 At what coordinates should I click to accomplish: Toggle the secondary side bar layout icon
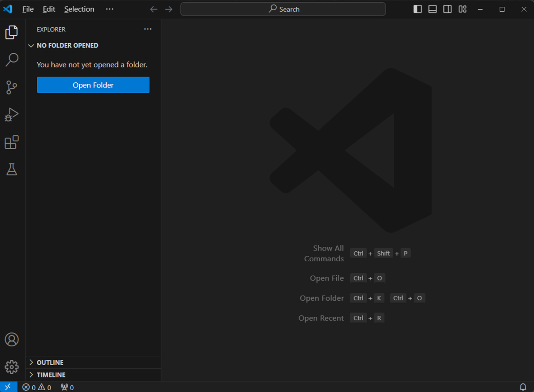[x=447, y=9]
